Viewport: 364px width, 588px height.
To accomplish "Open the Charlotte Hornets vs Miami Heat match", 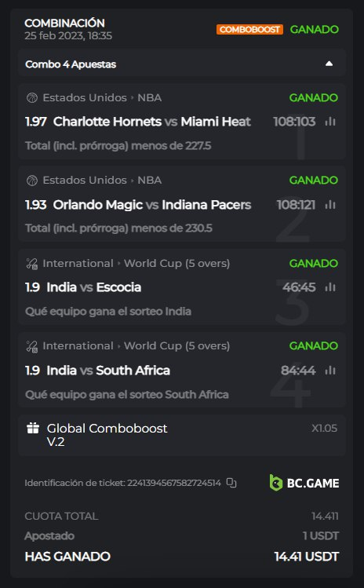I will [152, 122].
